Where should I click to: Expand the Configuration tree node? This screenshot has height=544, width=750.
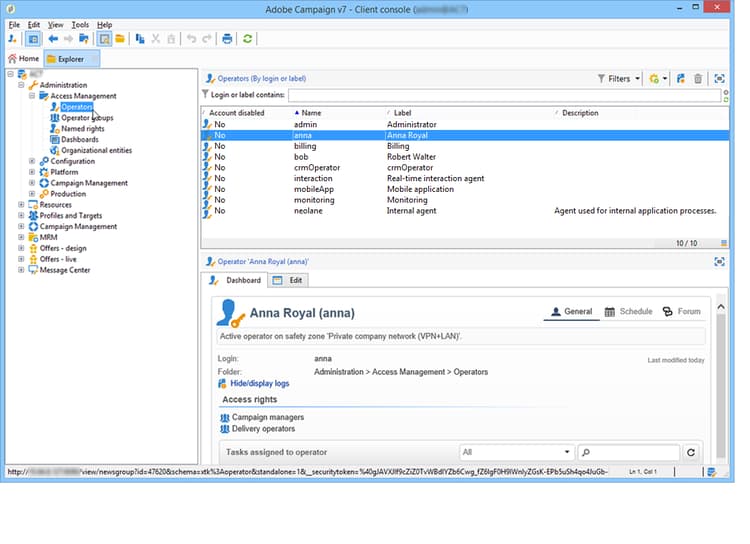tap(32, 161)
